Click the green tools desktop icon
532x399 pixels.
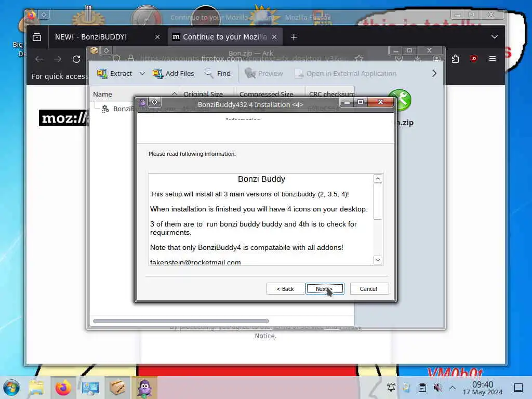[x=401, y=100]
